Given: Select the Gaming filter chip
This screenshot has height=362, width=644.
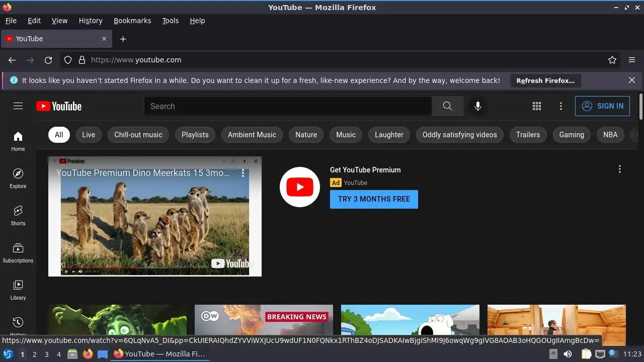Looking at the screenshot, I should (572, 135).
